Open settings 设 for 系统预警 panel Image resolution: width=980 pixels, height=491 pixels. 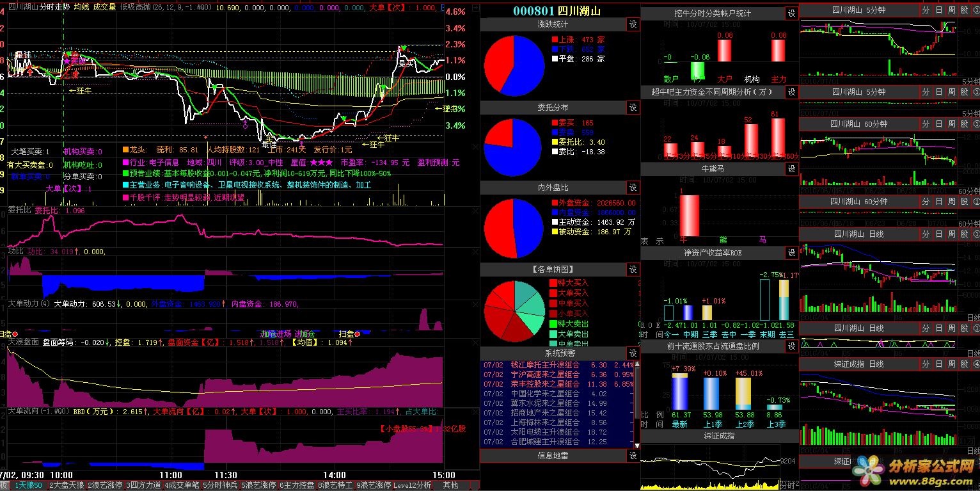pos(633,353)
